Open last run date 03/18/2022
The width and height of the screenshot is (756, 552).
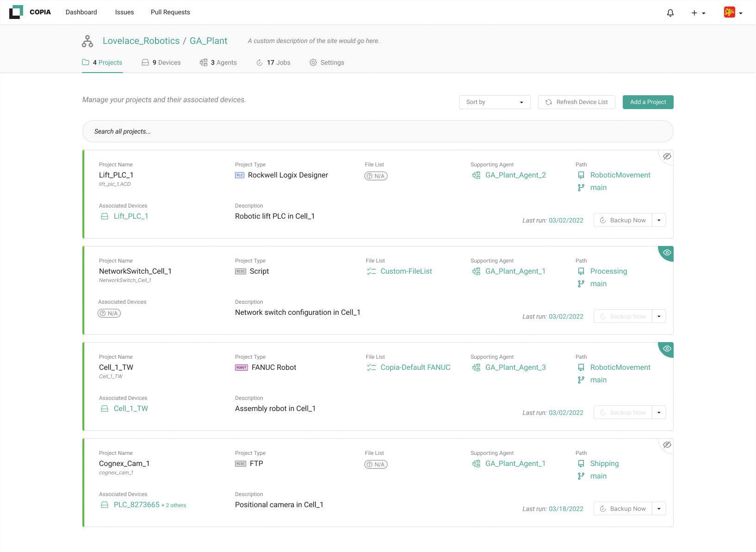click(x=566, y=509)
